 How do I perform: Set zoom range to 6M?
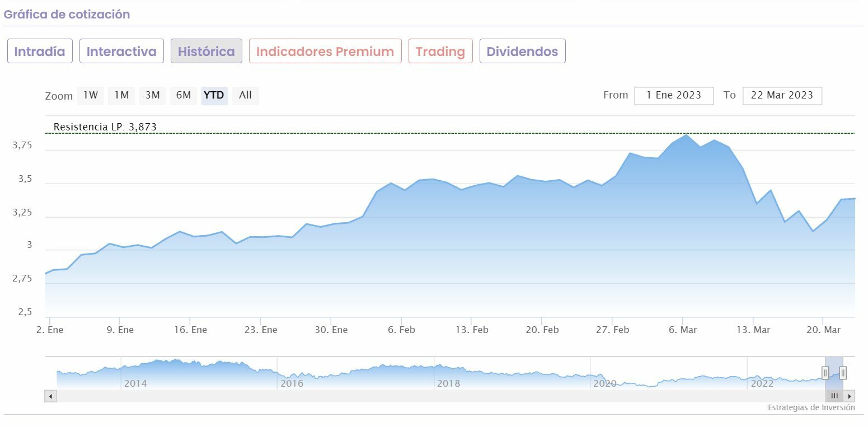[184, 95]
